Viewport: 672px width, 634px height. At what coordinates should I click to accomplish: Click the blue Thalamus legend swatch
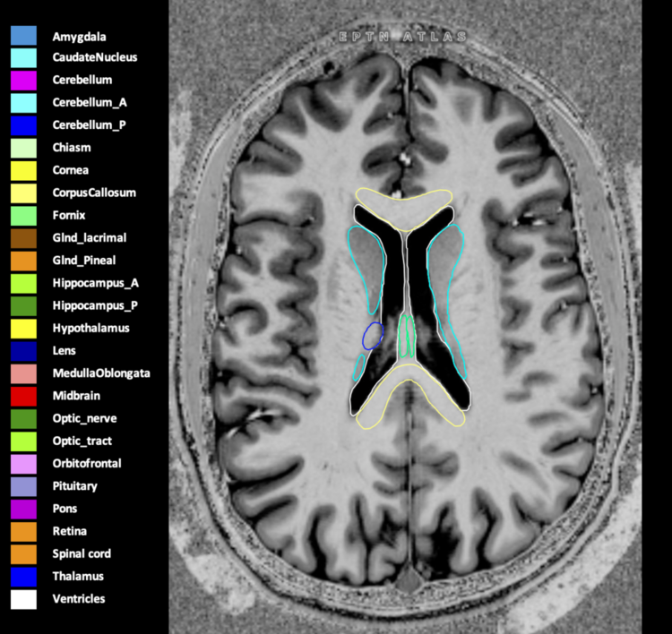pyautogui.click(x=23, y=577)
